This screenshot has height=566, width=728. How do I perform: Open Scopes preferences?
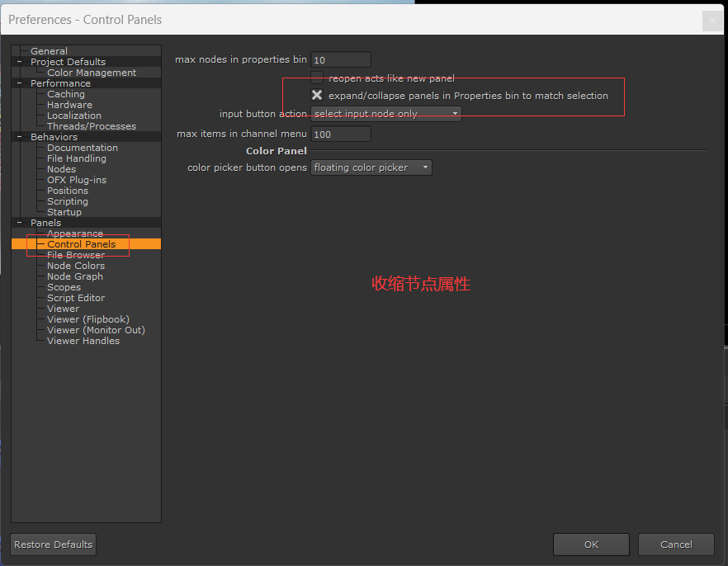pyautogui.click(x=64, y=287)
